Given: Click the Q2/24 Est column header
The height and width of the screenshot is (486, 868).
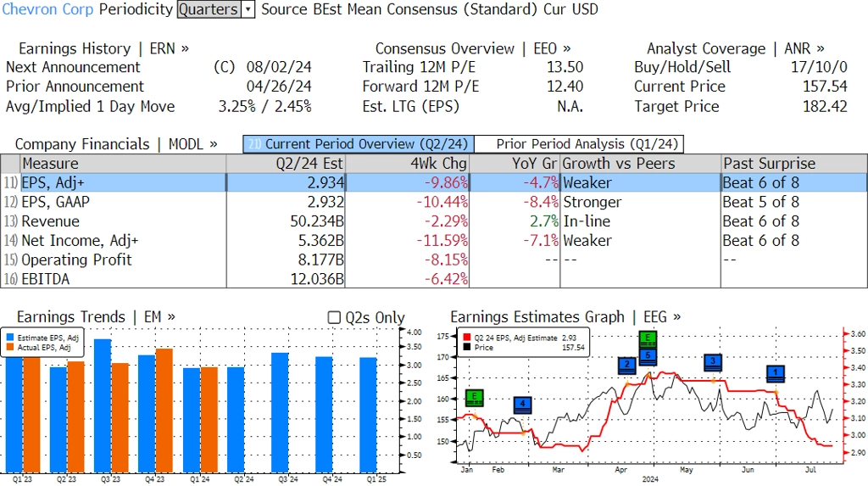Looking at the screenshot, I should point(286,164).
